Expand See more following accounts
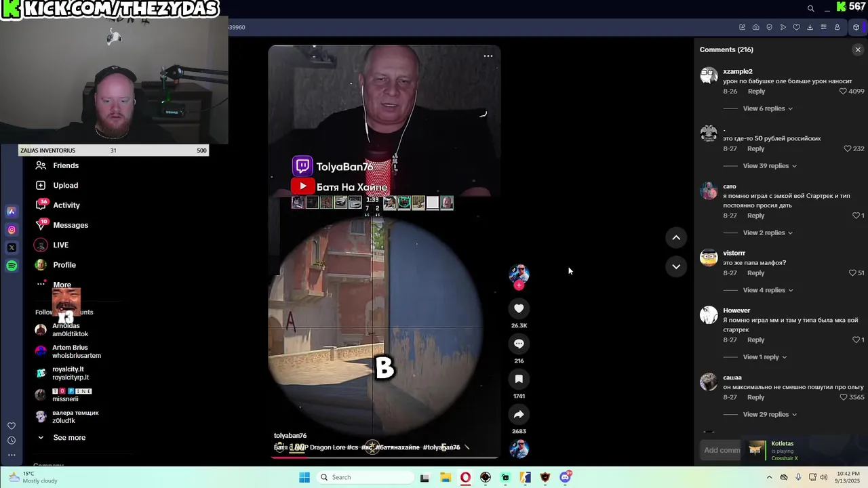Image resolution: width=868 pixels, height=488 pixels. (x=69, y=438)
